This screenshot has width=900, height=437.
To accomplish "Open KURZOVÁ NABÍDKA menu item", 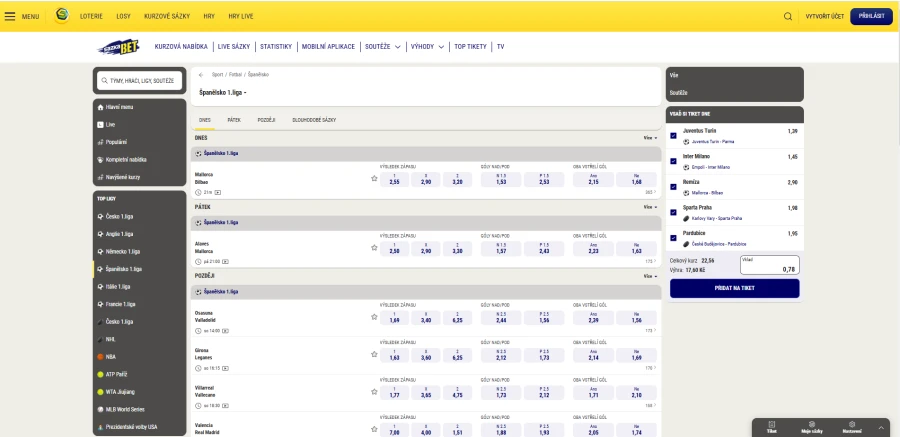I will click(181, 47).
